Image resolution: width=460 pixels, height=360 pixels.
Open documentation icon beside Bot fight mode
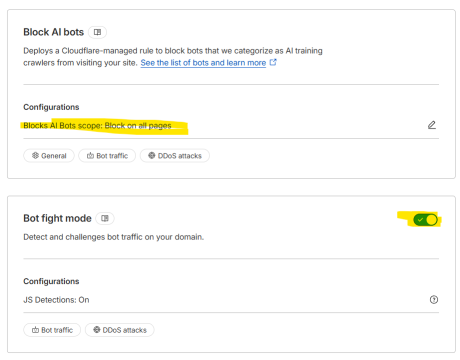click(x=105, y=218)
